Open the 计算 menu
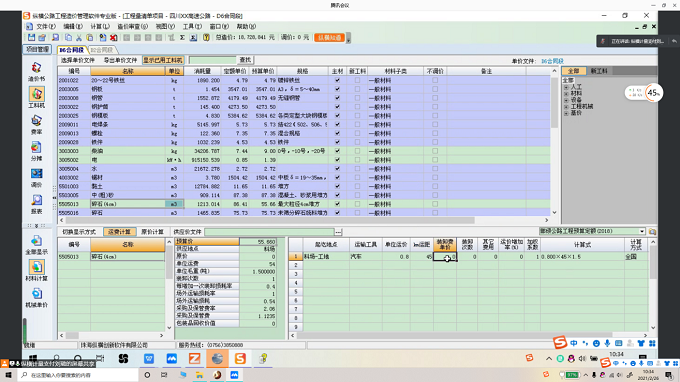Image resolution: width=680 pixels, height=382 pixels. pyautogui.click(x=99, y=26)
